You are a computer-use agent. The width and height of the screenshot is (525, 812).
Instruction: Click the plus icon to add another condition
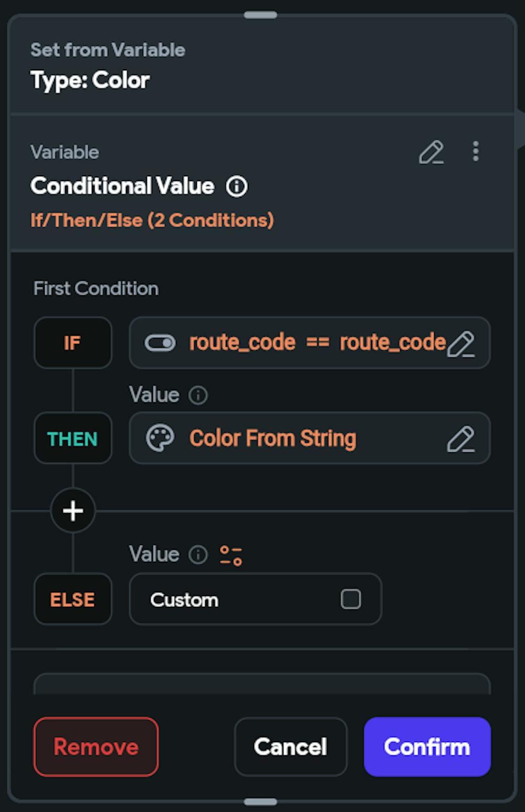click(72, 510)
